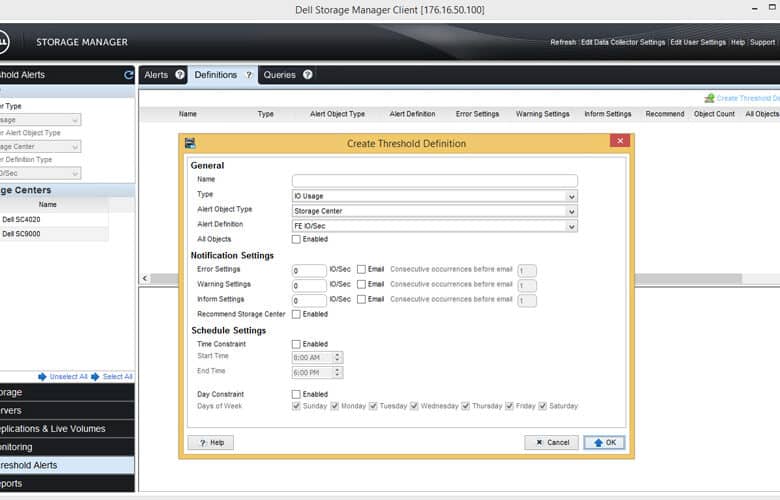Open Edit User Settings link
The width and height of the screenshot is (780, 500).
pos(698,42)
